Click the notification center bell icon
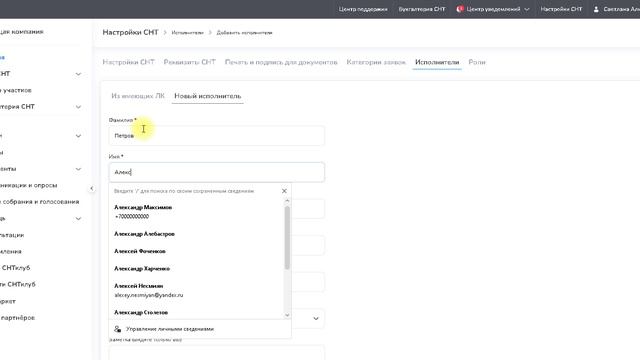The width and height of the screenshot is (640, 360). tap(460, 9)
